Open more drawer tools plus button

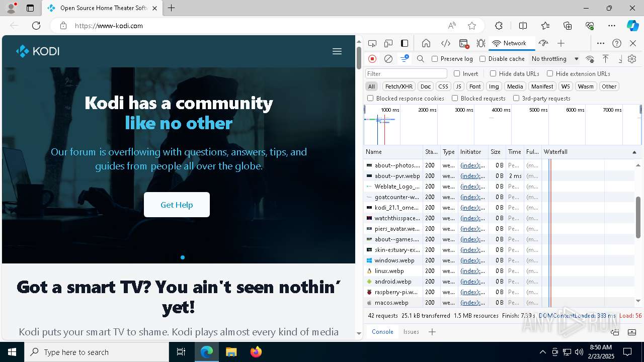[x=432, y=332]
